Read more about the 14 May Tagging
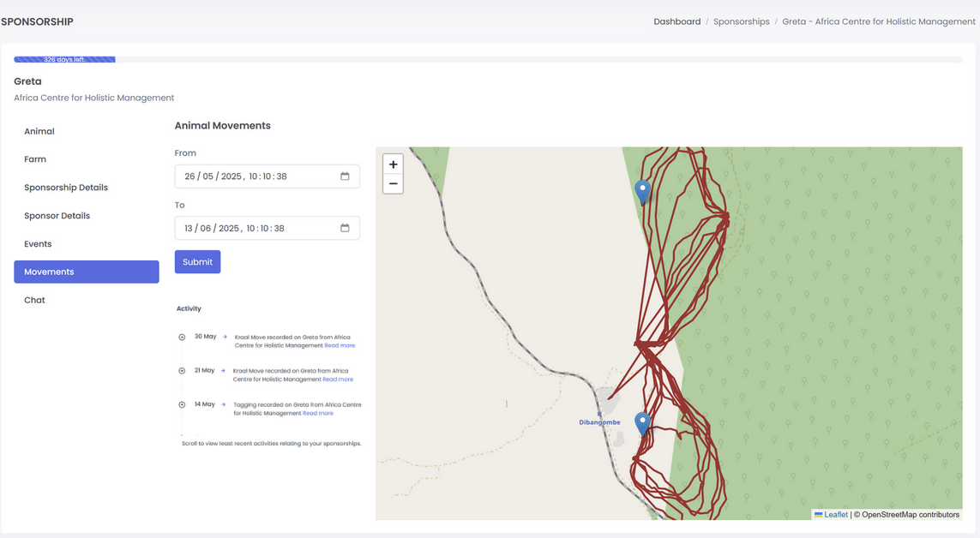 pos(318,413)
